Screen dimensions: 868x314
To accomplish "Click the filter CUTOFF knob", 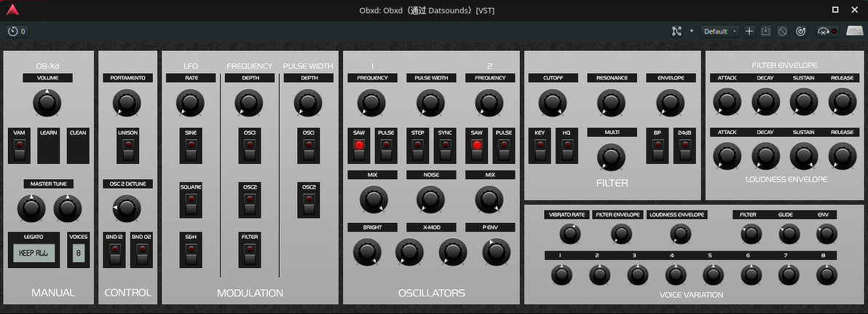I will tap(553, 103).
